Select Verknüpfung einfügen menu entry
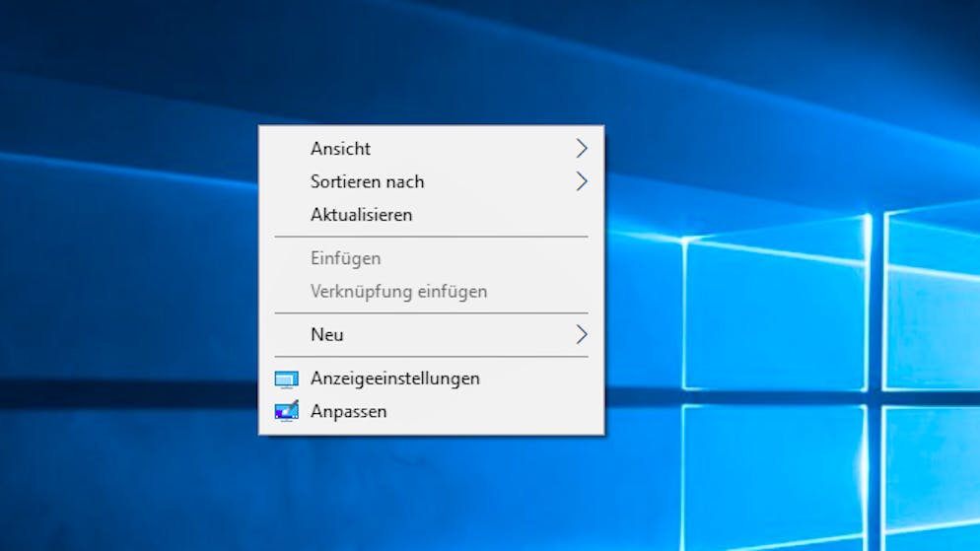This screenshot has height=551, width=980. 431,292
